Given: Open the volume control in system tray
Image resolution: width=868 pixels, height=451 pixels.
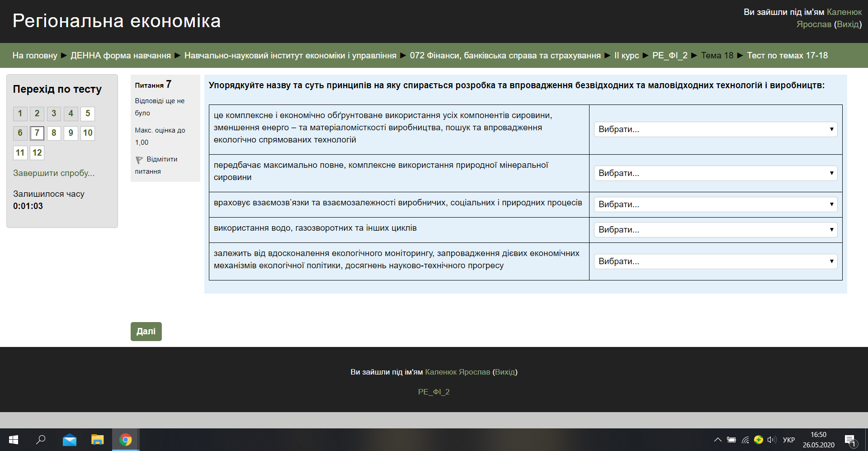Looking at the screenshot, I should point(771,439).
